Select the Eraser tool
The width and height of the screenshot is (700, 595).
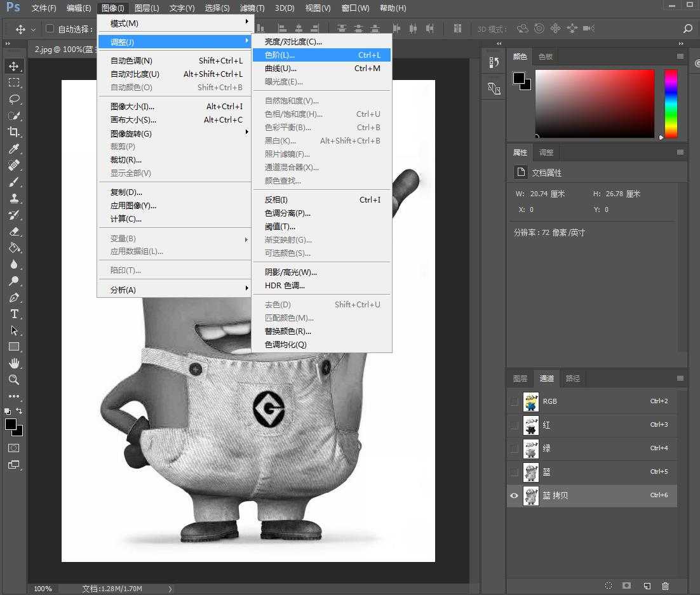[14, 231]
